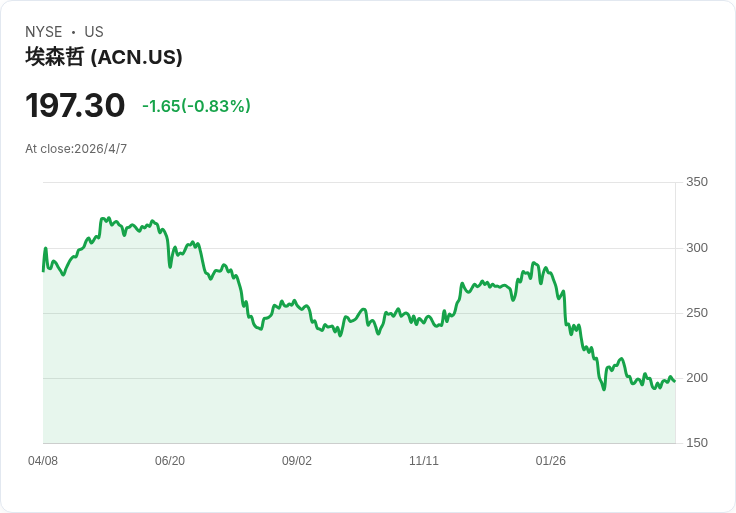The height and width of the screenshot is (513, 736).
Task: Click the leftmost start of the price line
Action: coord(43,270)
